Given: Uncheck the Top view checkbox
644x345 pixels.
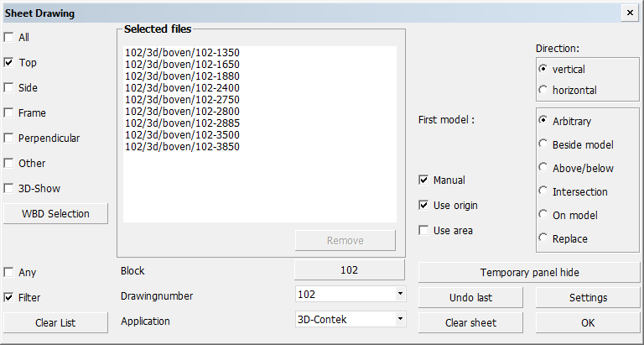Looking at the screenshot, I should pos(9,63).
